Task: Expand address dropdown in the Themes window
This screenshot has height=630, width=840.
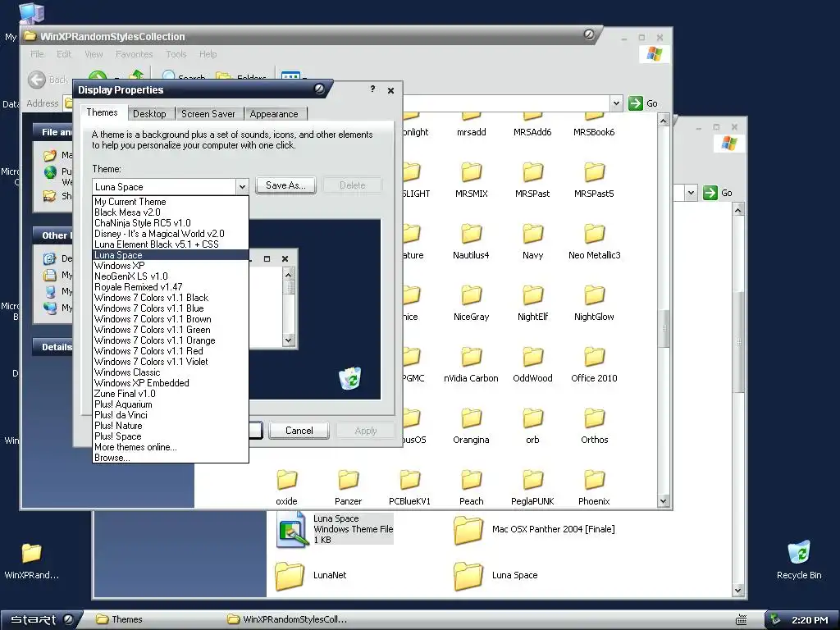Action: click(x=691, y=192)
